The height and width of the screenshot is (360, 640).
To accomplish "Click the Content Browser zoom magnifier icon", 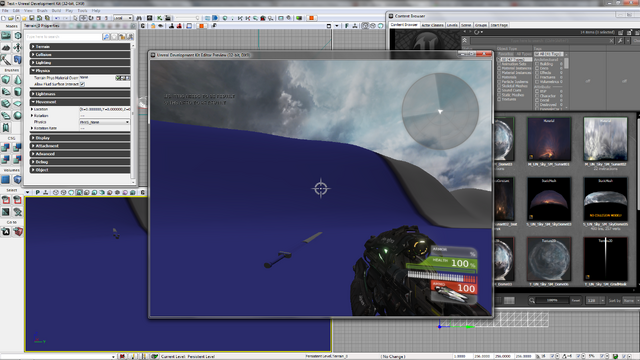I will (532, 300).
